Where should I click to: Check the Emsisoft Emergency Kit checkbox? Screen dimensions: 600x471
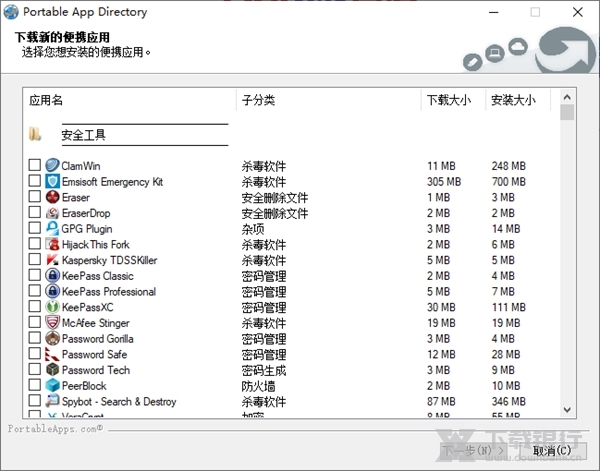tap(35, 181)
